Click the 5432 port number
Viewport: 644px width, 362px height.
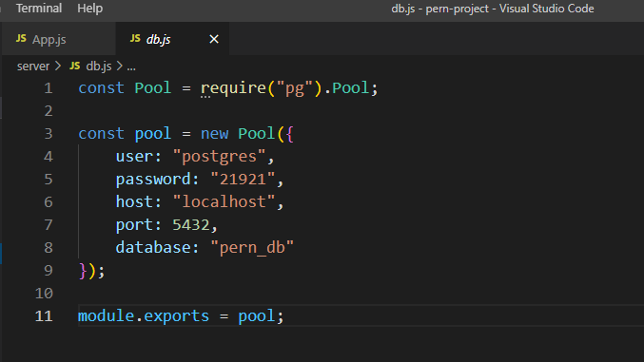(191, 225)
